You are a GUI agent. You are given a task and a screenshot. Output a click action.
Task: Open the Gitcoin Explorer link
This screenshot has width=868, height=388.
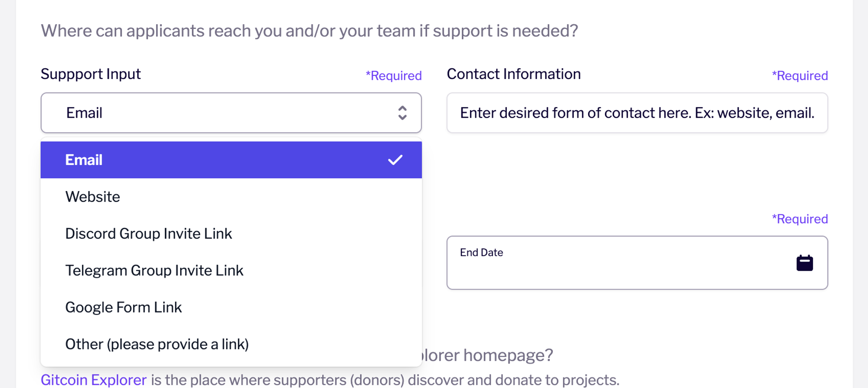[x=94, y=380]
